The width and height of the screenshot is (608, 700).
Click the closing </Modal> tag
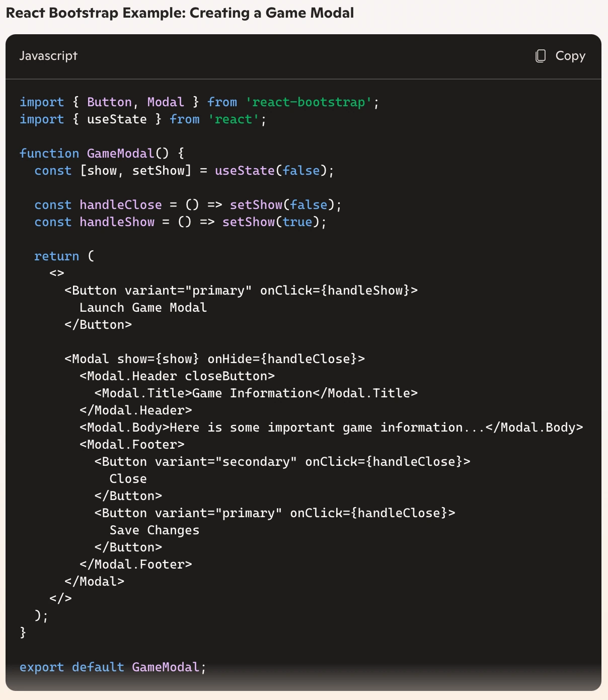click(94, 582)
